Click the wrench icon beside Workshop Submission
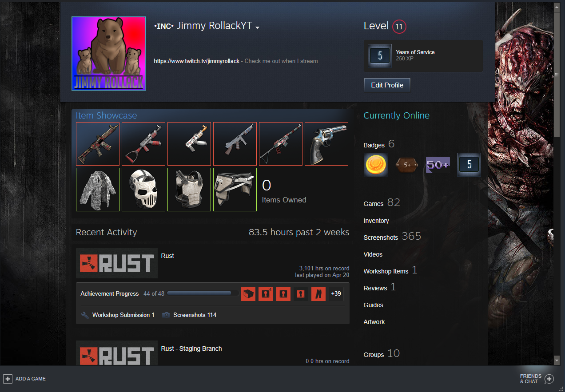Image resolution: width=565 pixels, height=392 pixels. pos(85,315)
